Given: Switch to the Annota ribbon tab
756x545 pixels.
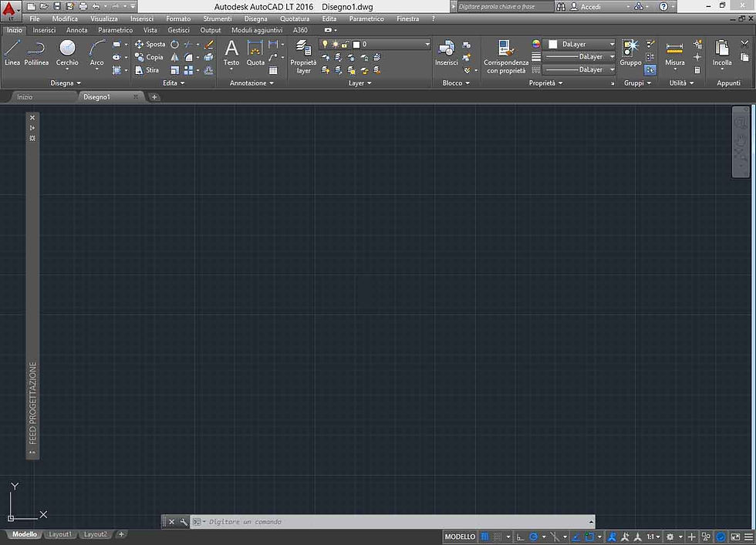Looking at the screenshot, I should pos(76,30).
